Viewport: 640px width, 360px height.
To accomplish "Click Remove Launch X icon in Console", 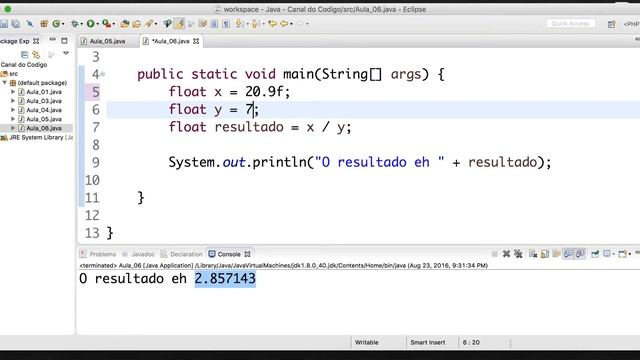I will pos(506,254).
